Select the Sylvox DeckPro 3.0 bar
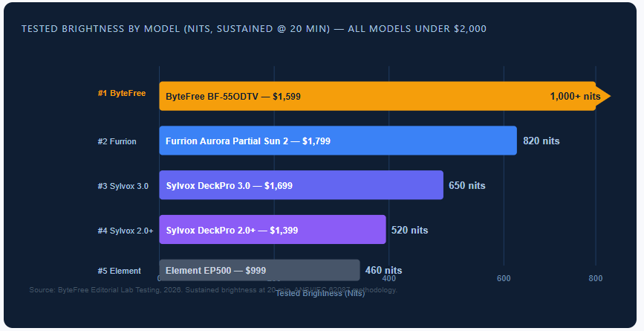644x331 pixels. (x=301, y=185)
